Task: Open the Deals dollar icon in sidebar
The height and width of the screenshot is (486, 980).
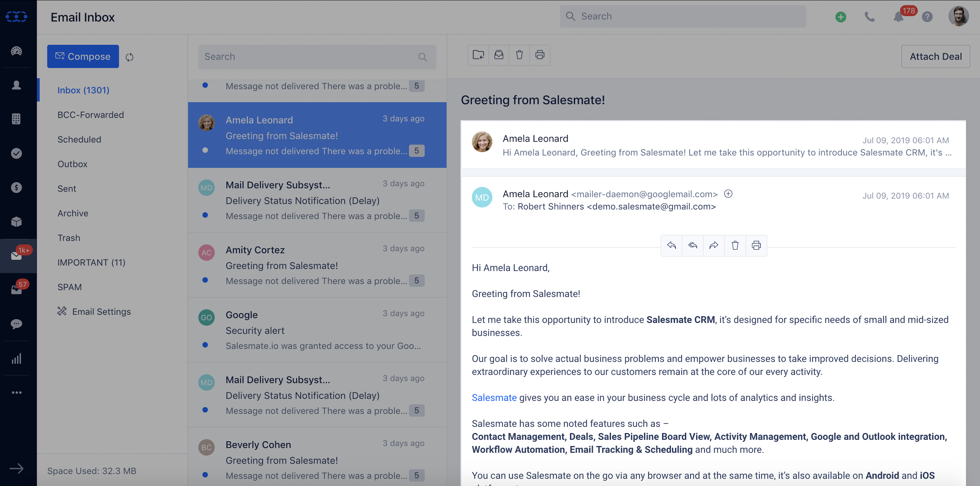Action: click(16, 187)
